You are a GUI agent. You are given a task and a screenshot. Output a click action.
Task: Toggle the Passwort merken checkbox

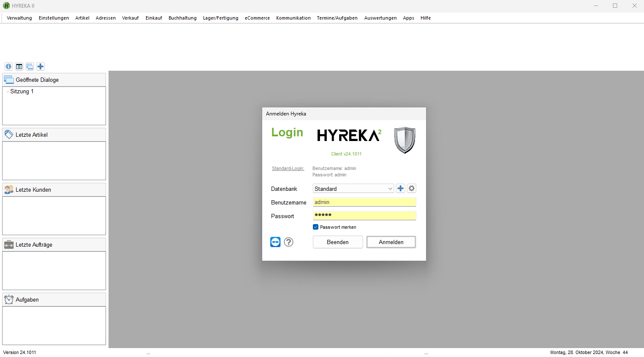315,227
